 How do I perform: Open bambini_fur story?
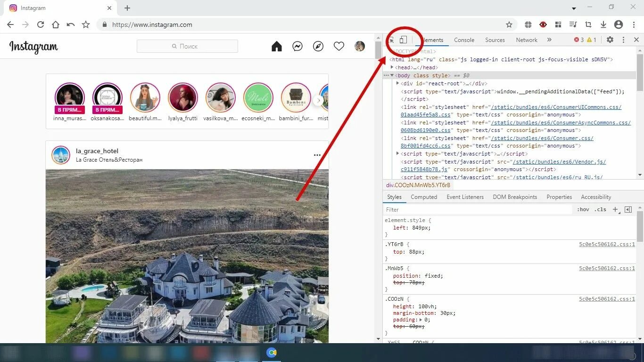click(296, 98)
